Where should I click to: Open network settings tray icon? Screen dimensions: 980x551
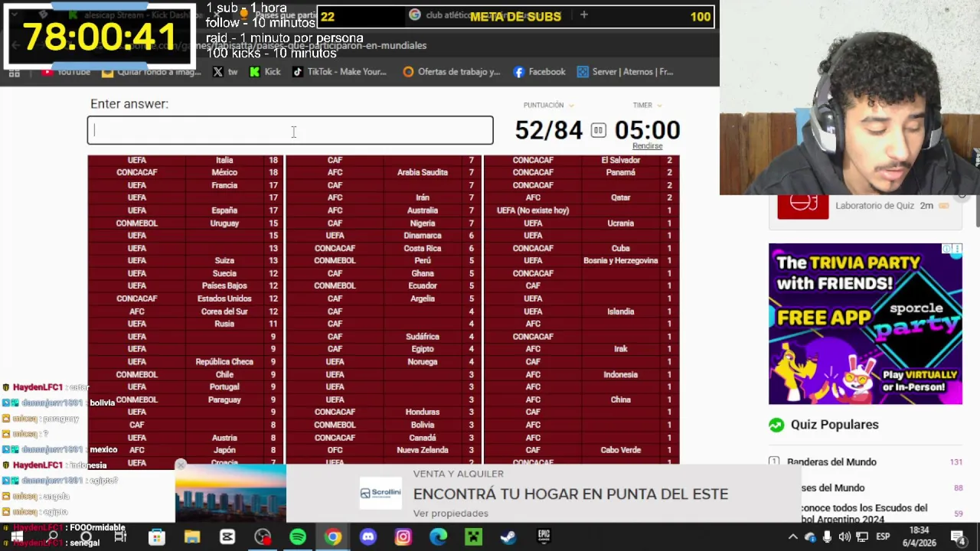tap(862, 537)
